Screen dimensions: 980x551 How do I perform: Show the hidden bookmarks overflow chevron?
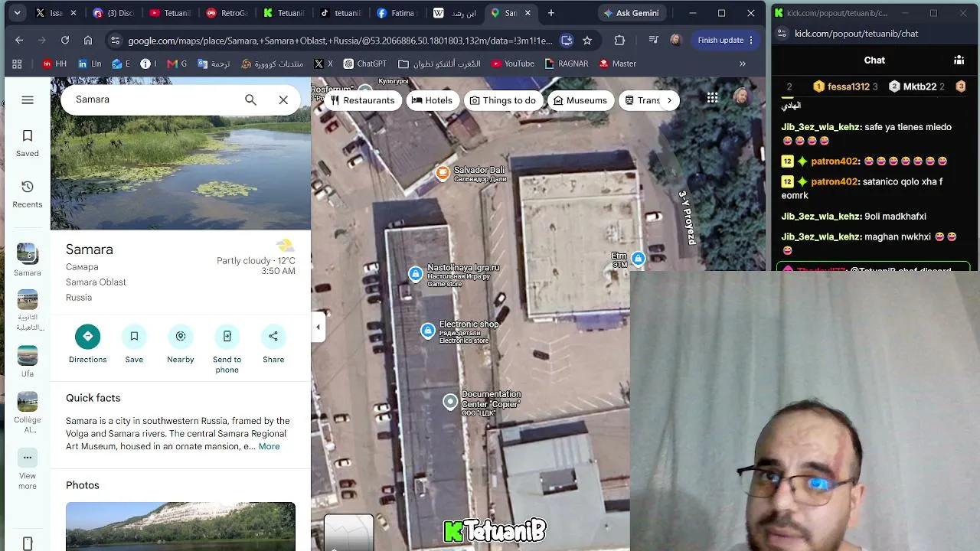(x=742, y=64)
